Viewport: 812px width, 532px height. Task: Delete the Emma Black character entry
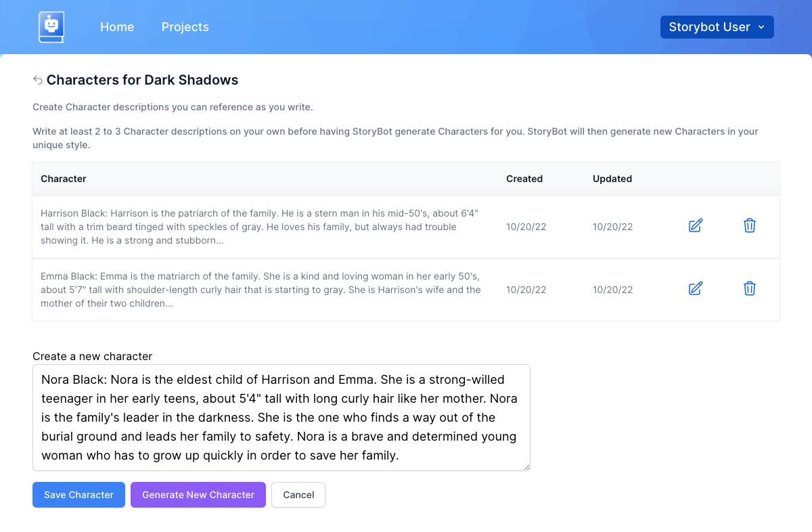coord(750,289)
